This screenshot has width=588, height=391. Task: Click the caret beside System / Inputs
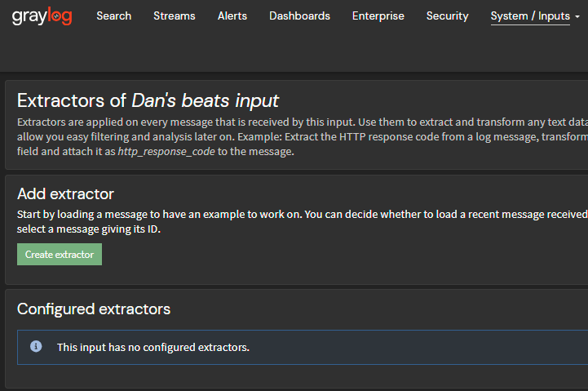coord(577,17)
